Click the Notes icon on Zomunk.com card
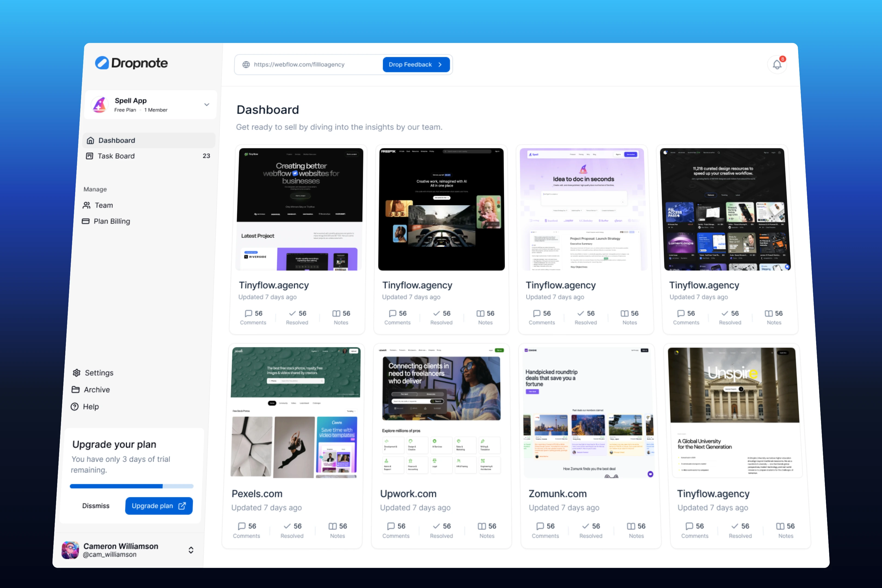Viewport: 882px width, 588px height. (x=631, y=526)
